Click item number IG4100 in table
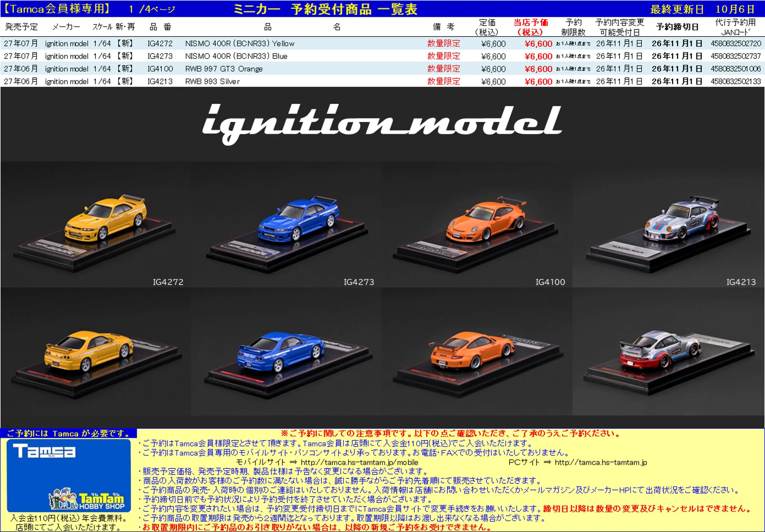The image size is (765, 532). (x=160, y=69)
